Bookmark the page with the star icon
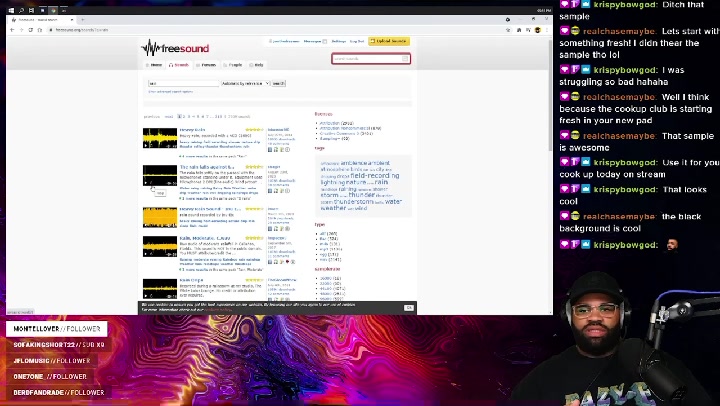The height and width of the screenshot is (406, 720). coord(508,30)
